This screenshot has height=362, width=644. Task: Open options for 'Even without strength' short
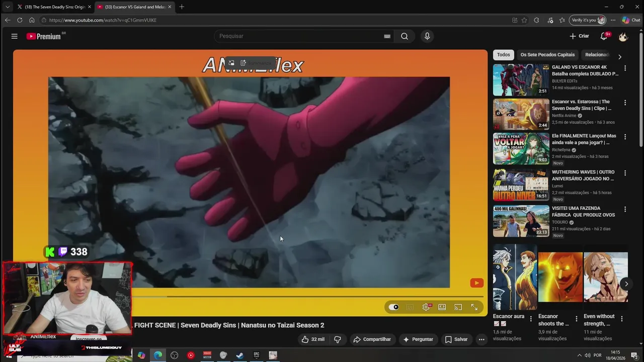[621, 319]
